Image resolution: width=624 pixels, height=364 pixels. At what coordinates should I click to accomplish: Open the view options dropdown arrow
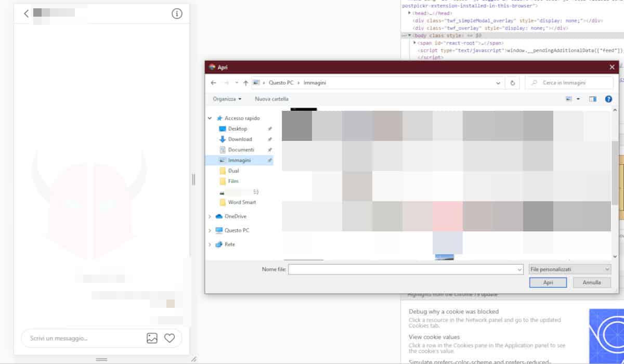(578, 99)
